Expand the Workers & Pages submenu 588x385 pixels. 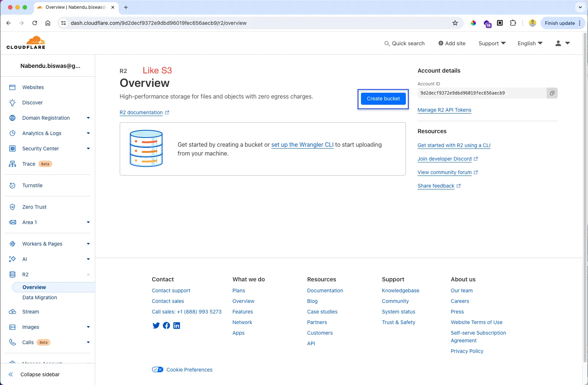88,244
